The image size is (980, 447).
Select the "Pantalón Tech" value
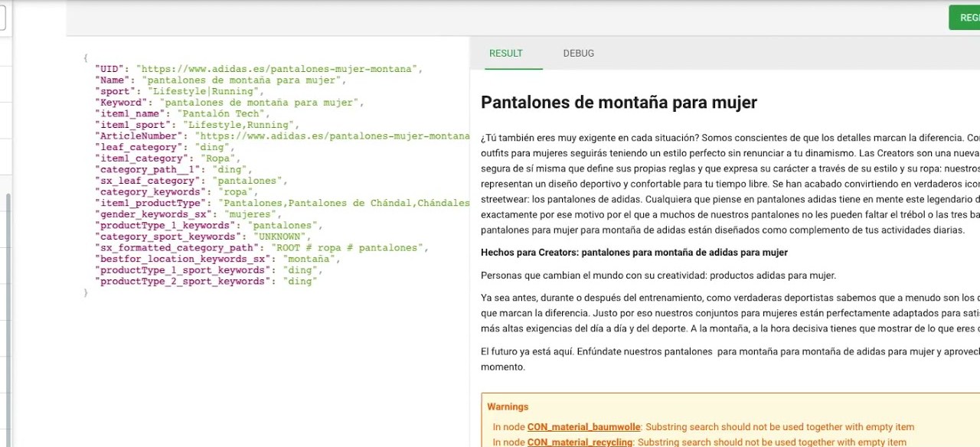[224, 114]
